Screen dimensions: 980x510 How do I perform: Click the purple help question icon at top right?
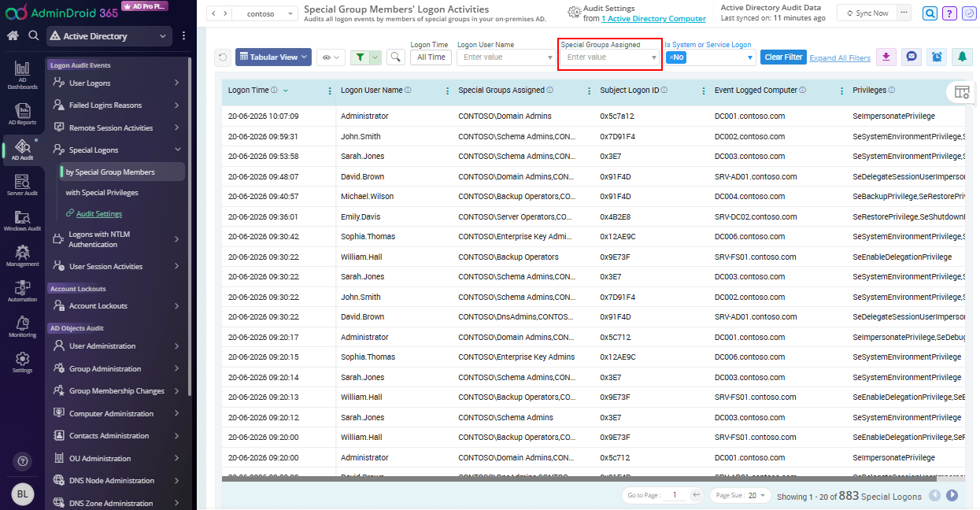point(949,13)
